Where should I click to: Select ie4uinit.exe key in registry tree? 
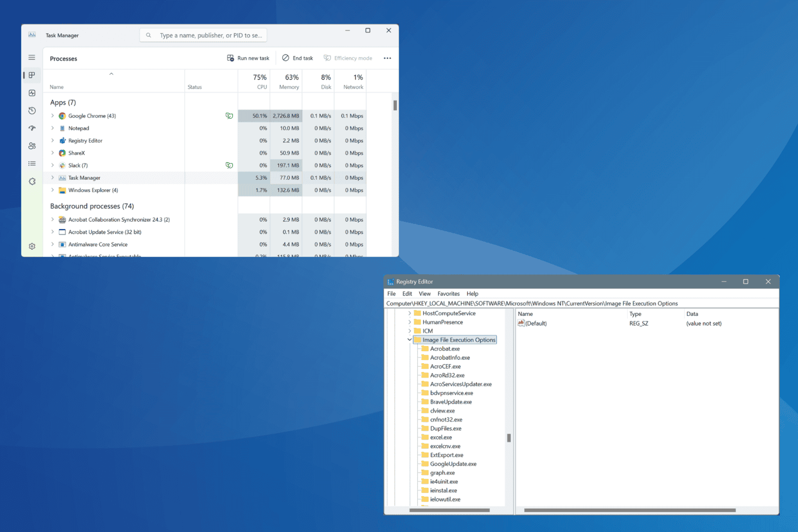click(444, 482)
